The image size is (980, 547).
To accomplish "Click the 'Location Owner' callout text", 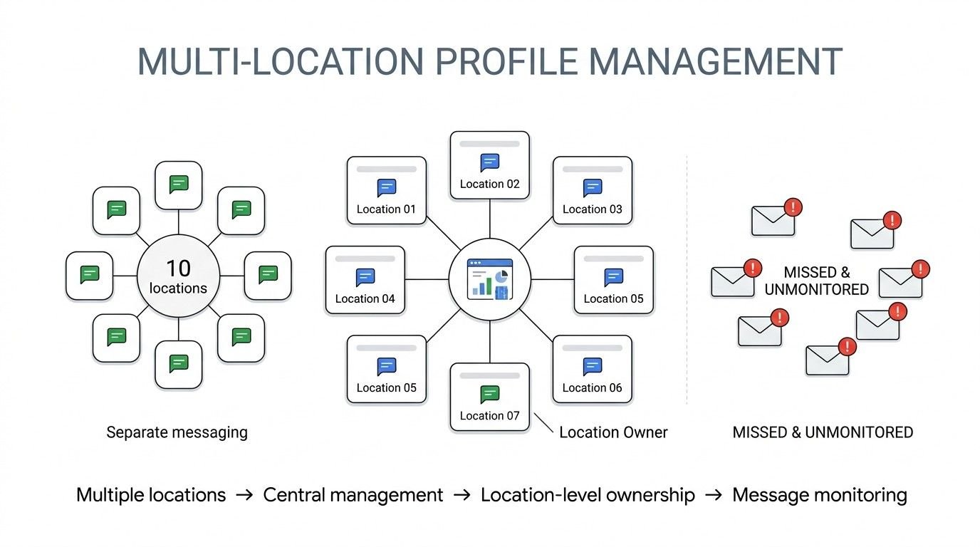I will (x=614, y=432).
